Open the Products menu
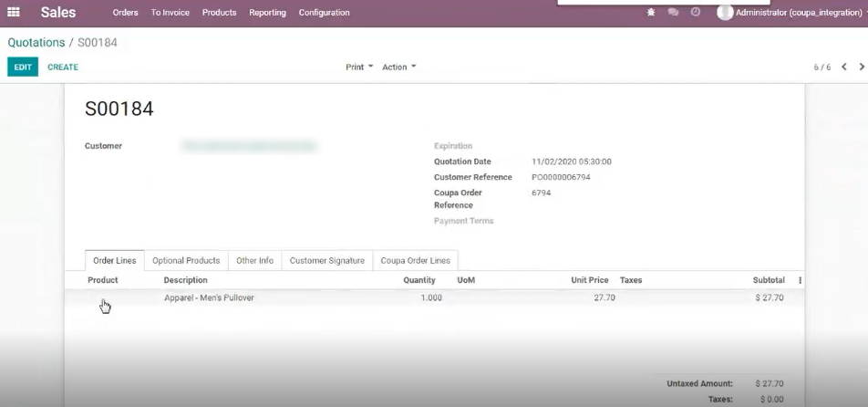 tap(219, 12)
